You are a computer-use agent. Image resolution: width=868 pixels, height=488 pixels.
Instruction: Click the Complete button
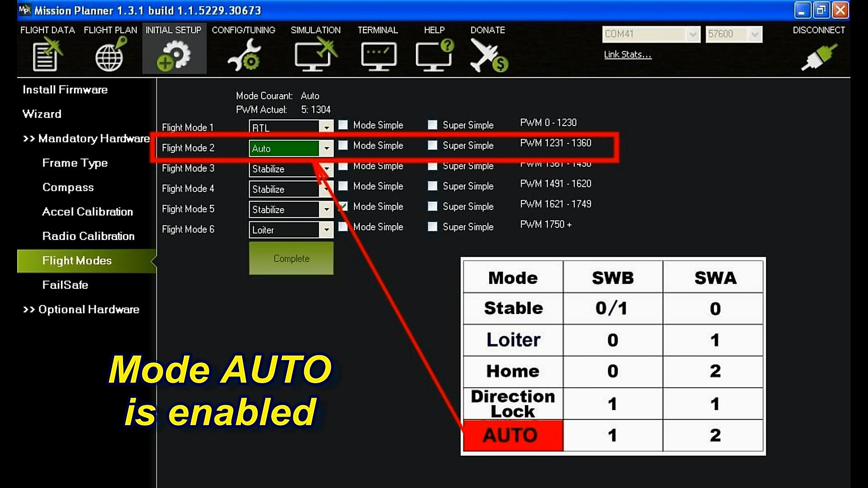[291, 258]
